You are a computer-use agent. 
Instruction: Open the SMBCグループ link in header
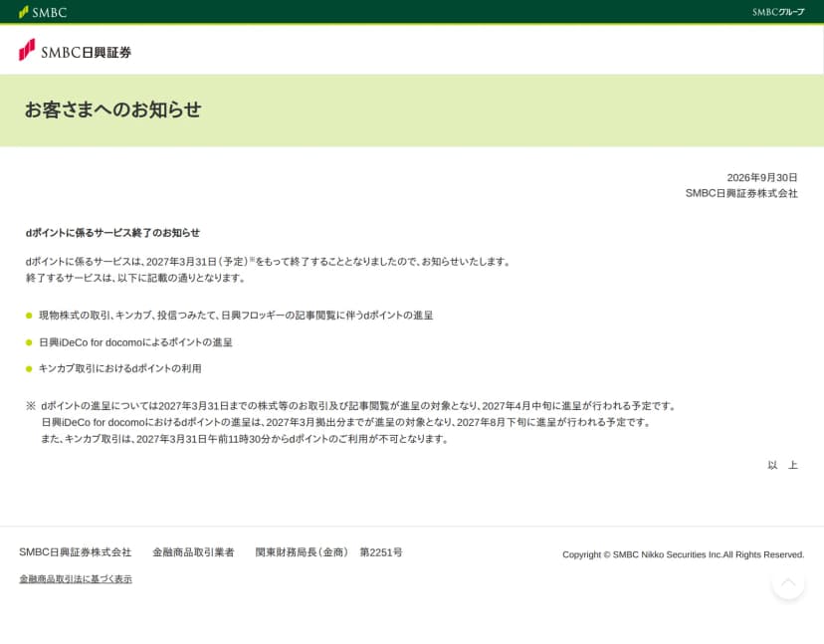coord(778,12)
